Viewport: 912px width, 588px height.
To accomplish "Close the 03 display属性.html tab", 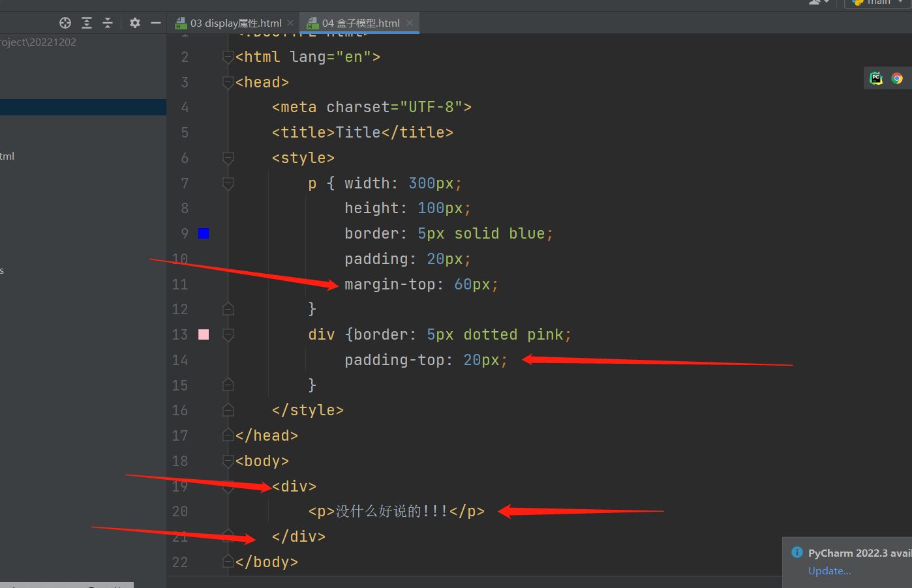I will (290, 23).
